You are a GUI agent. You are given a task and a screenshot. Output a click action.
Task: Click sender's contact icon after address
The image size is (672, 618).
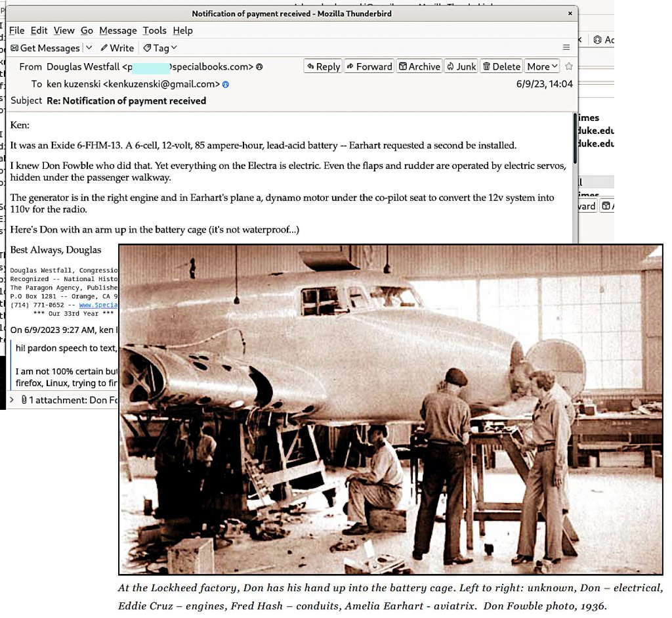pyautogui.click(x=260, y=67)
